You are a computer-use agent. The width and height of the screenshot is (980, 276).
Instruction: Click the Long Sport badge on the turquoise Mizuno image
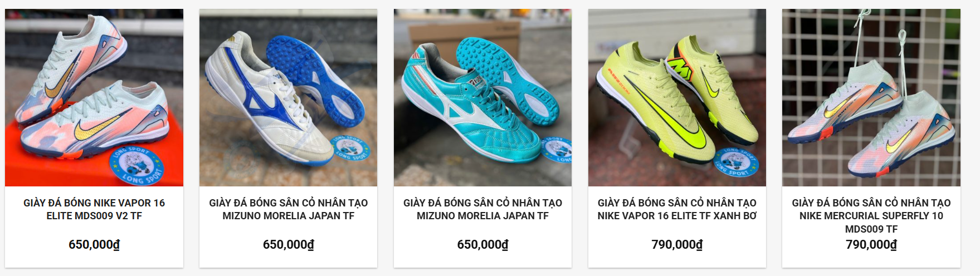coord(557,149)
